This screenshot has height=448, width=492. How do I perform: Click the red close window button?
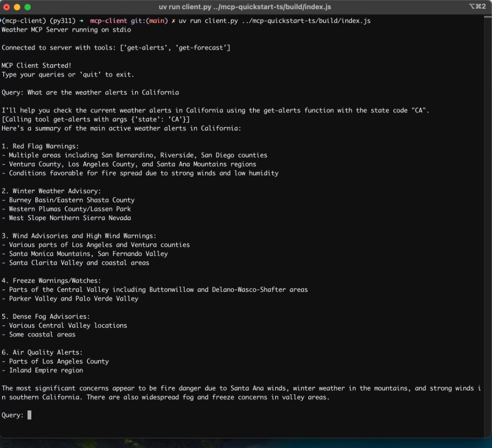(x=7, y=7)
